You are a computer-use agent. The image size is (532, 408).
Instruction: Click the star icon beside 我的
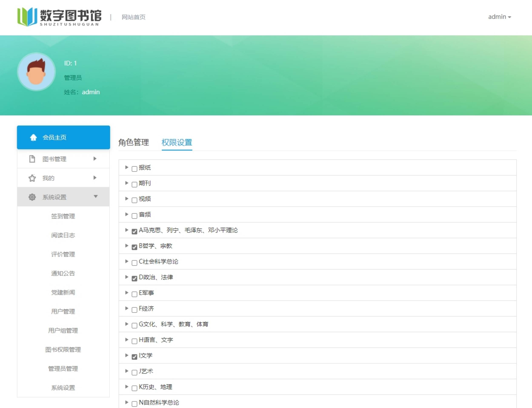tap(32, 178)
